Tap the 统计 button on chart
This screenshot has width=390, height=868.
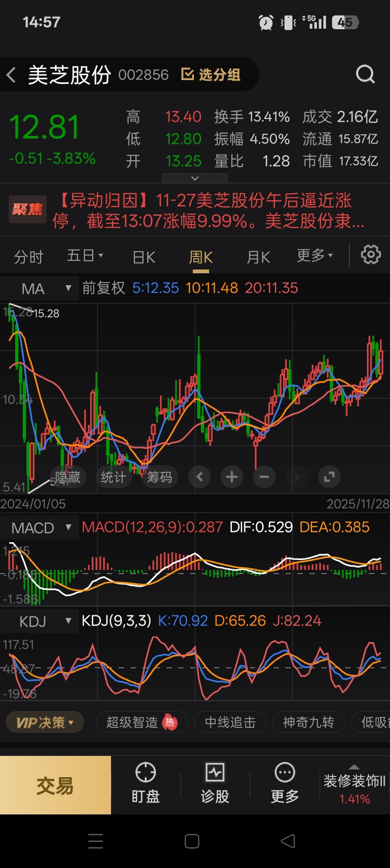click(x=113, y=477)
